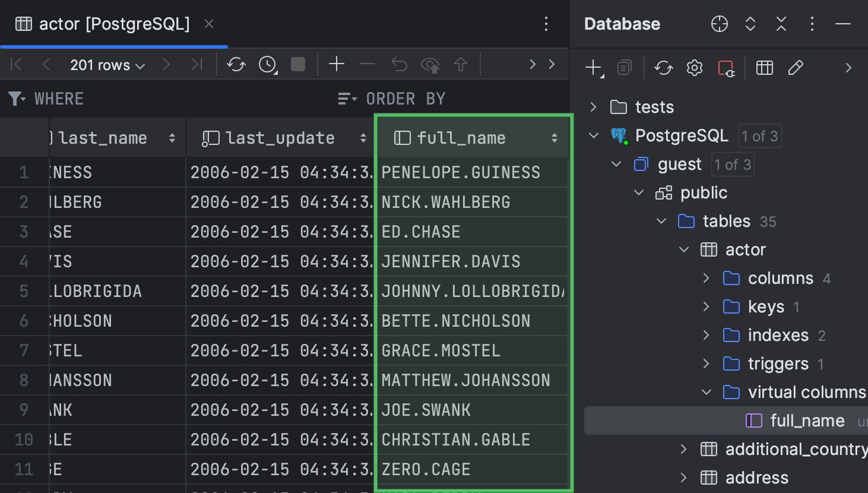
Task: Select the WHERE filter icon
Action: point(16,98)
